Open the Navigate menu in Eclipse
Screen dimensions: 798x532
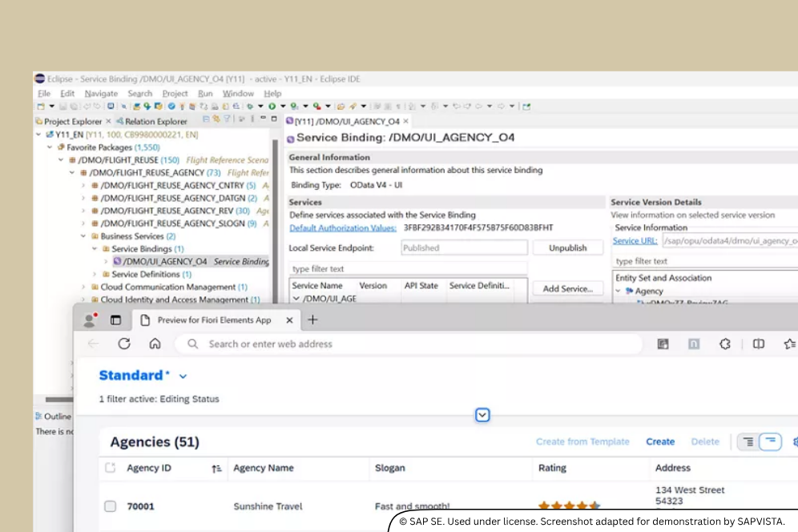click(x=101, y=94)
